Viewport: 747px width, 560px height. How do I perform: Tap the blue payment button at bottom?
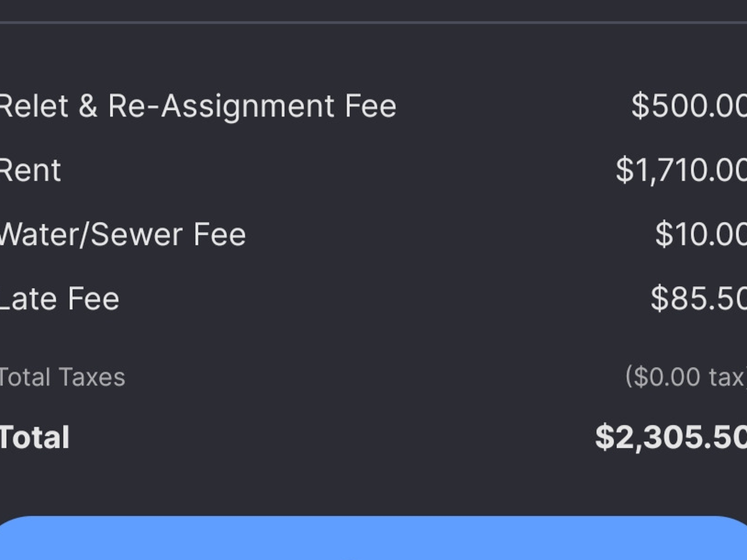(374, 539)
